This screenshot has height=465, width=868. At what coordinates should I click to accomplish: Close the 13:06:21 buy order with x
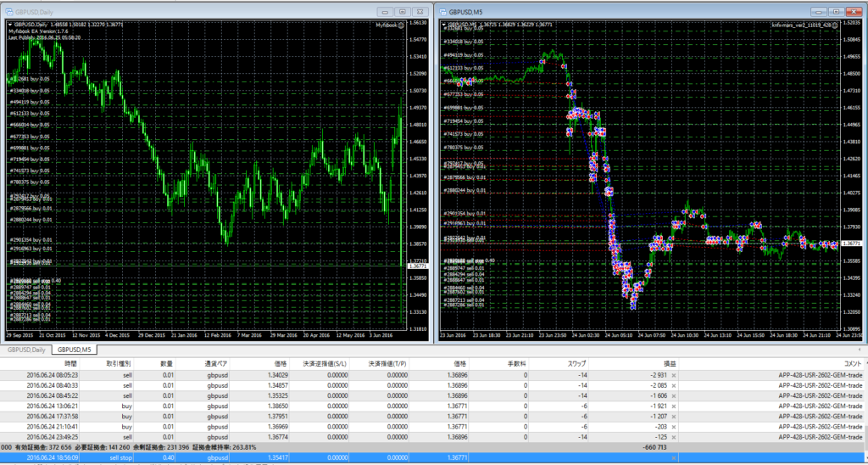pos(674,406)
